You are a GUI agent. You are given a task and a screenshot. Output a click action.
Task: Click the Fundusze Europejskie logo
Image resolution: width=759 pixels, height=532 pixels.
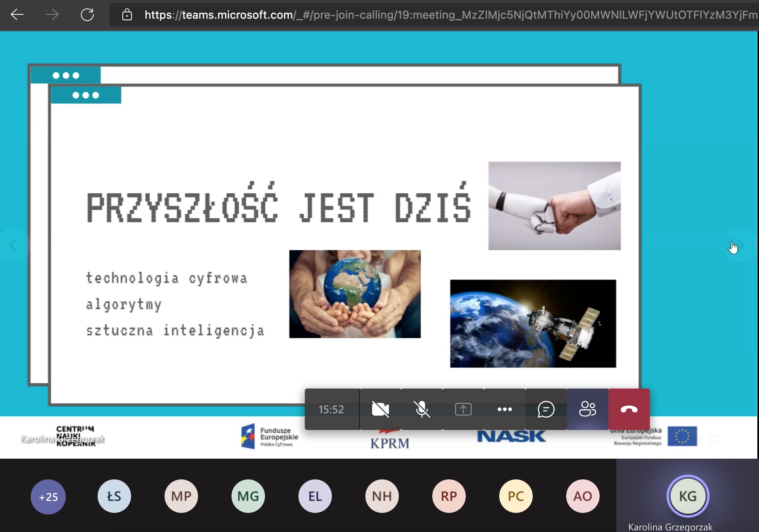(x=270, y=437)
